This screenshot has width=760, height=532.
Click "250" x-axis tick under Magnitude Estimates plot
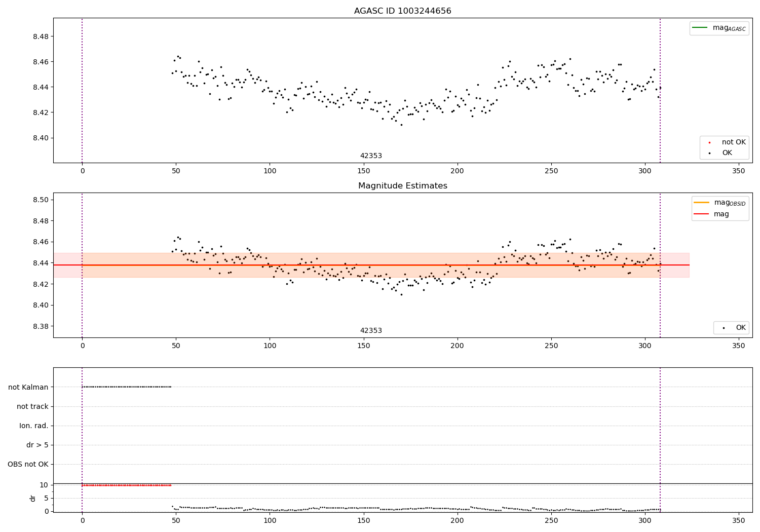[551, 346]
